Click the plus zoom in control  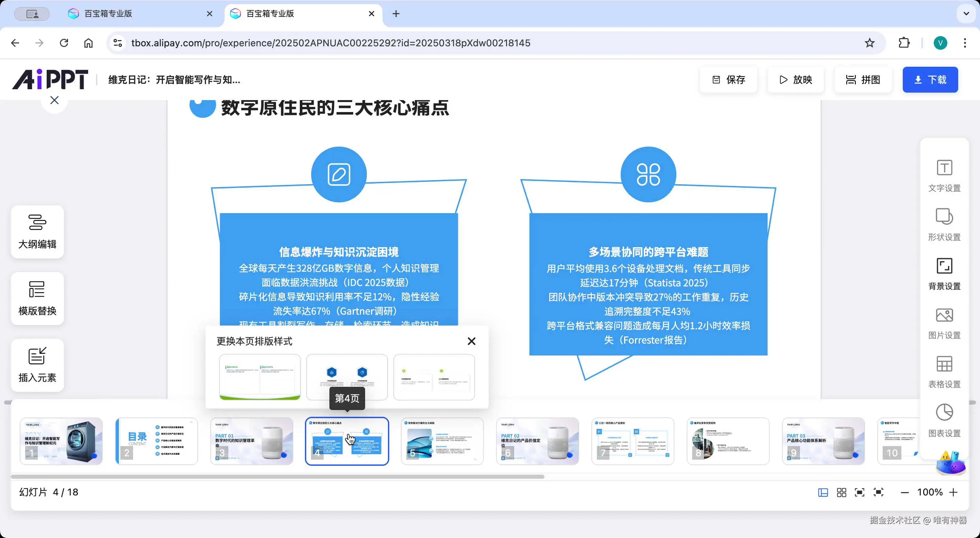953,492
